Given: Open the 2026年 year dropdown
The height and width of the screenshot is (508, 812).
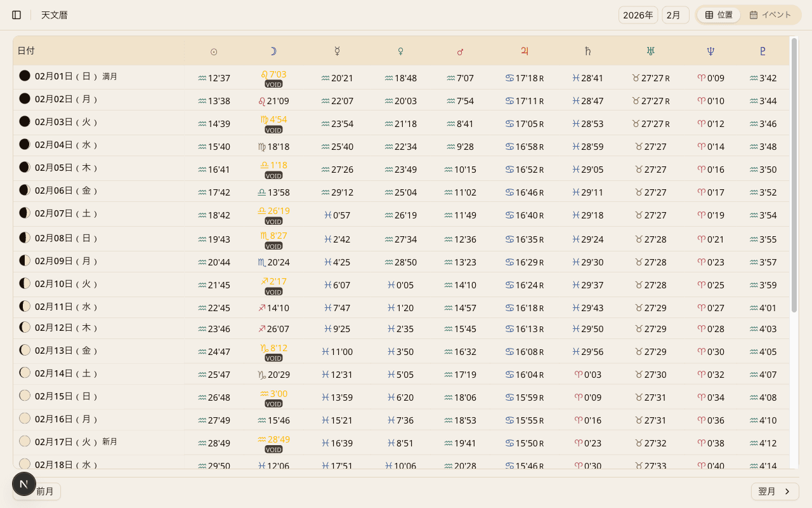Looking at the screenshot, I should pos(638,15).
